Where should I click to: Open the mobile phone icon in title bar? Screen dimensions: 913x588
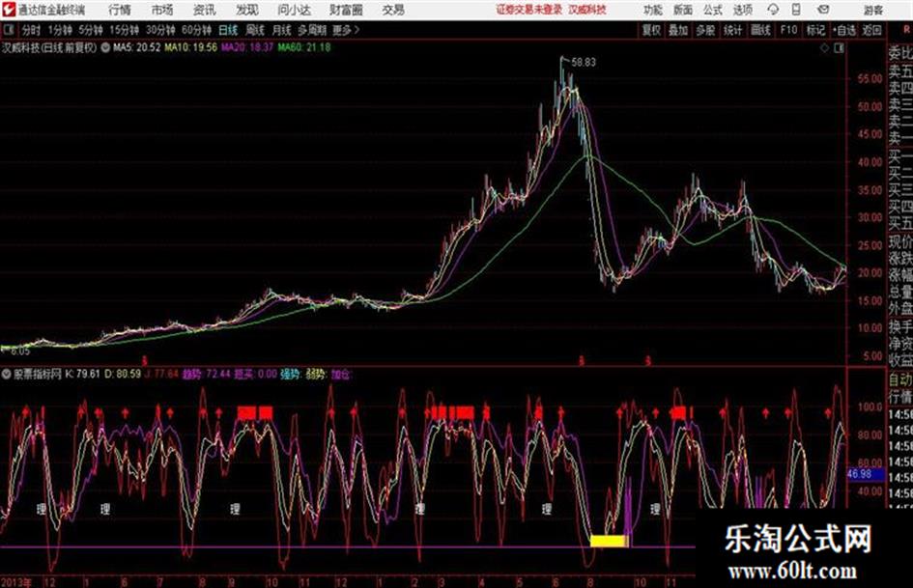(x=796, y=10)
